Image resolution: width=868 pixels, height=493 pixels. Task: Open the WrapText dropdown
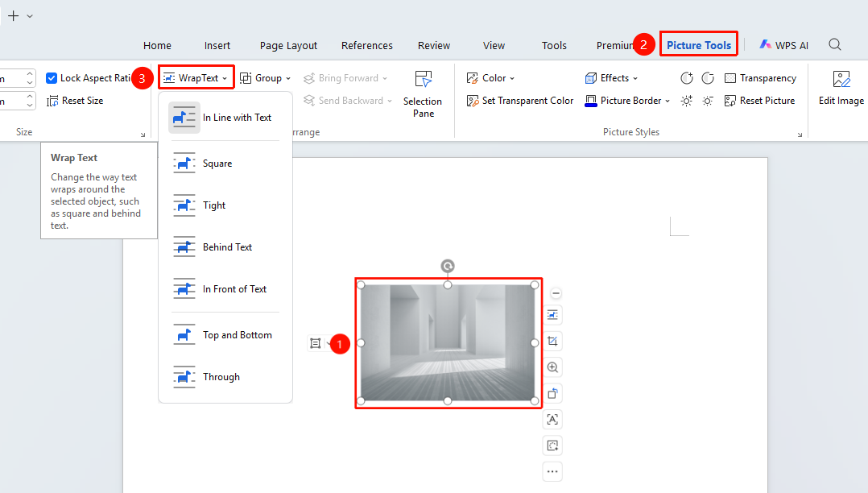196,78
